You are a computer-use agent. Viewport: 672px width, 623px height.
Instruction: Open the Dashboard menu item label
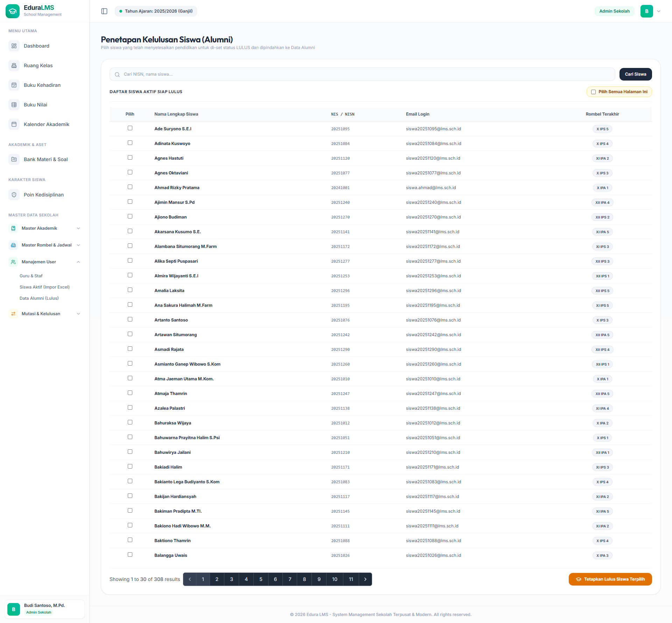tap(36, 46)
